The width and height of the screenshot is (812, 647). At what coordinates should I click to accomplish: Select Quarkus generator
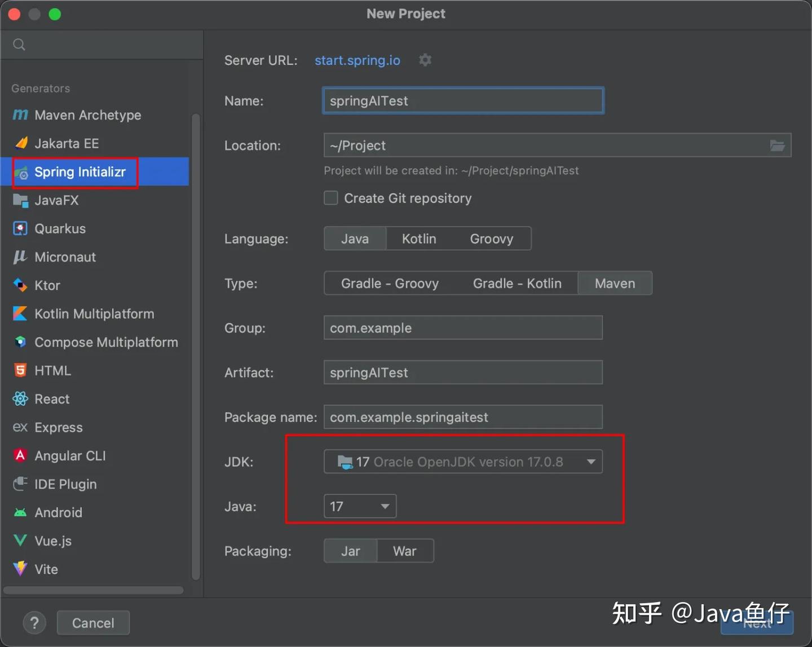tap(95, 228)
